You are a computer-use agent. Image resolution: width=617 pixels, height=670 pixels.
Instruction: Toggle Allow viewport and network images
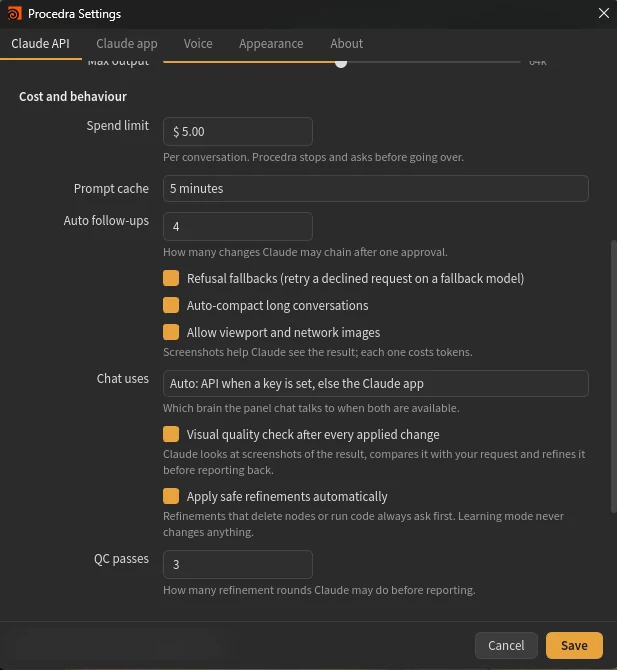[171, 332]
